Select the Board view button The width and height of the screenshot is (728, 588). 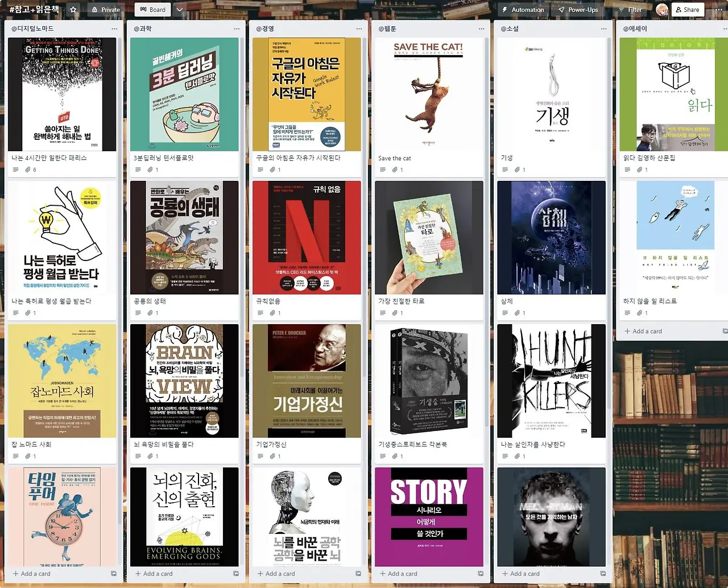(x=152, y=10)
